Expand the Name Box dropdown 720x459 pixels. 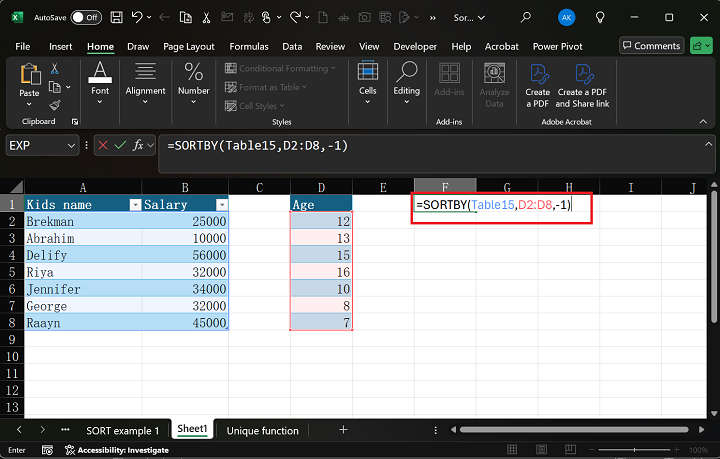(71, 146)
